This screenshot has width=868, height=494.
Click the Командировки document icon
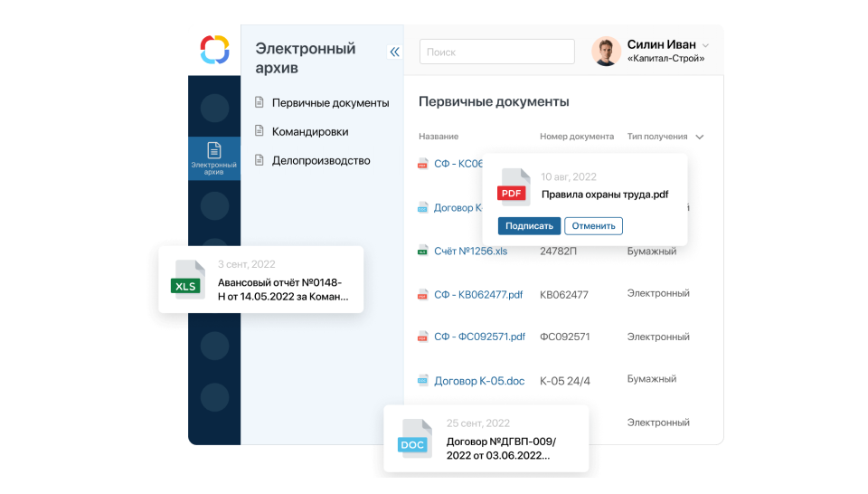(259, 131)
